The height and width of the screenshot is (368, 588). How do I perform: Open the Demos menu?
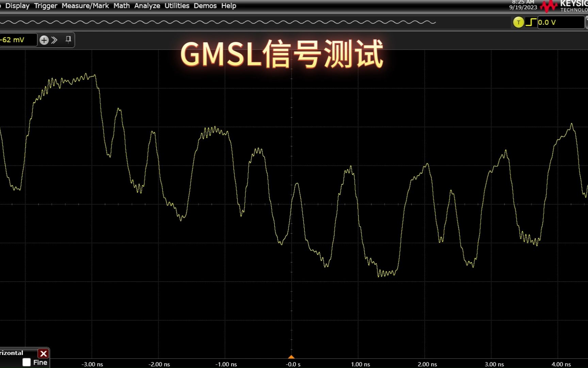coord(205,6)
